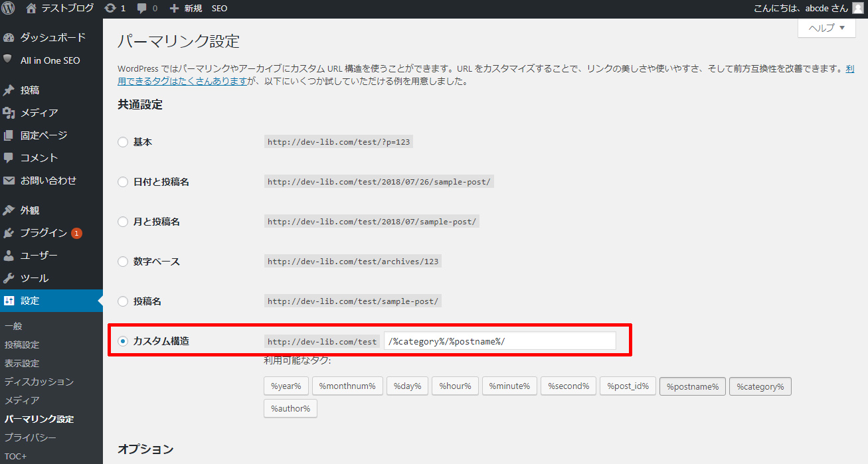Click the custom structure text field

click(499, 341)
